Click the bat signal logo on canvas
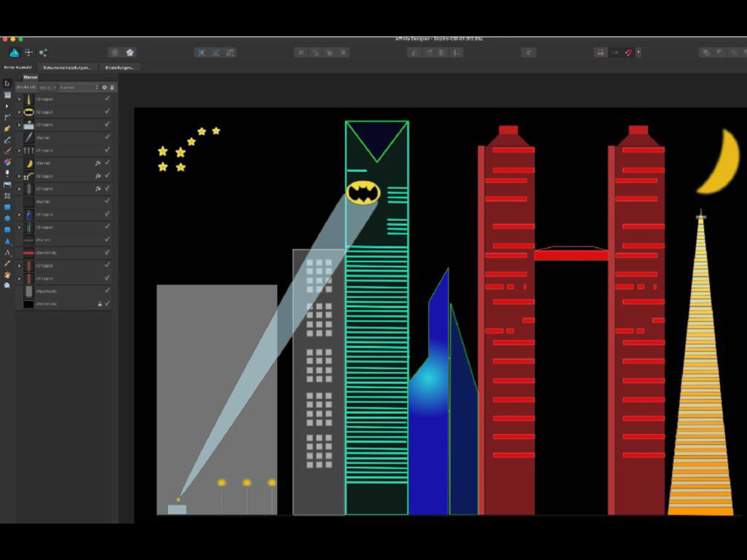The height and width of the screenshot is (560, 747). point(363,192)
